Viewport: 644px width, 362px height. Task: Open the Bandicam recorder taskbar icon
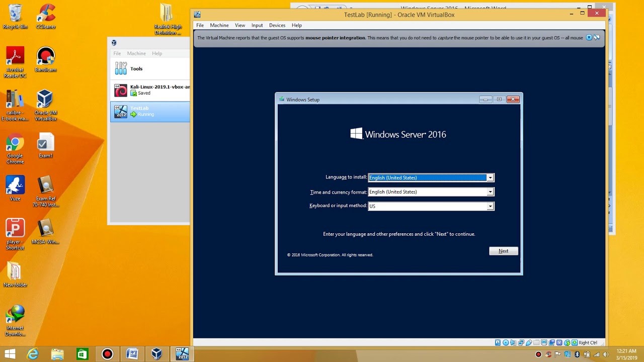(107, 354)
